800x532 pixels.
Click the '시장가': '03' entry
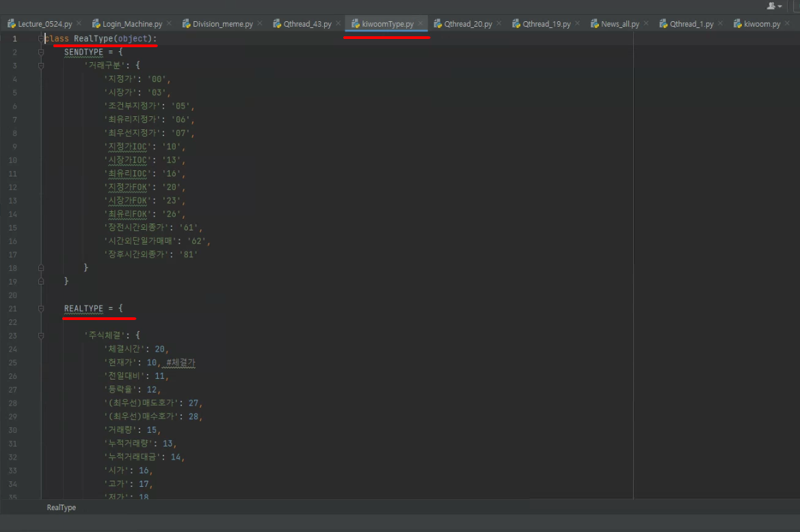[x=137, y=92]
